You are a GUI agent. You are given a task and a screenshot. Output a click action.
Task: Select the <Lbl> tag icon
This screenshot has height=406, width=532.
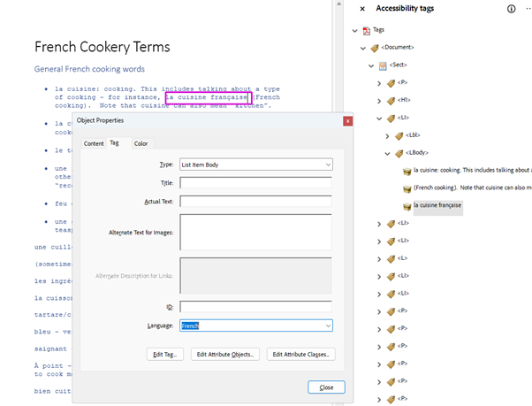click(399, 136)
